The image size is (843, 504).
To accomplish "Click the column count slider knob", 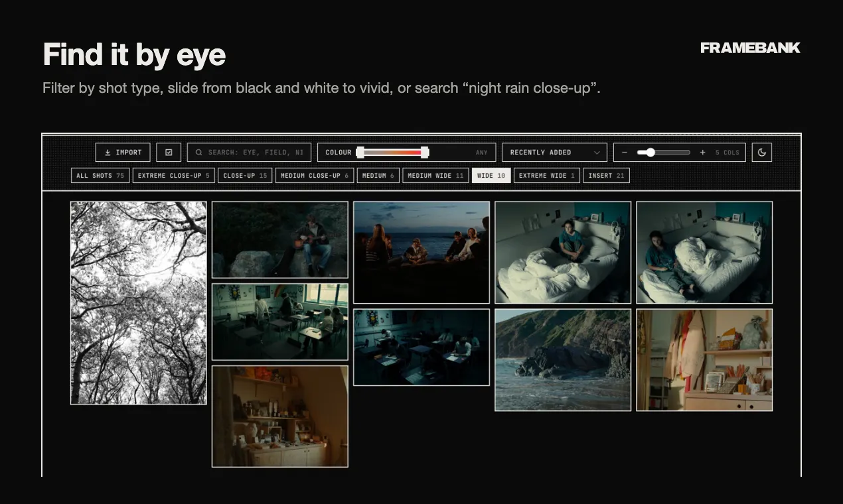I will pos(651,153).
